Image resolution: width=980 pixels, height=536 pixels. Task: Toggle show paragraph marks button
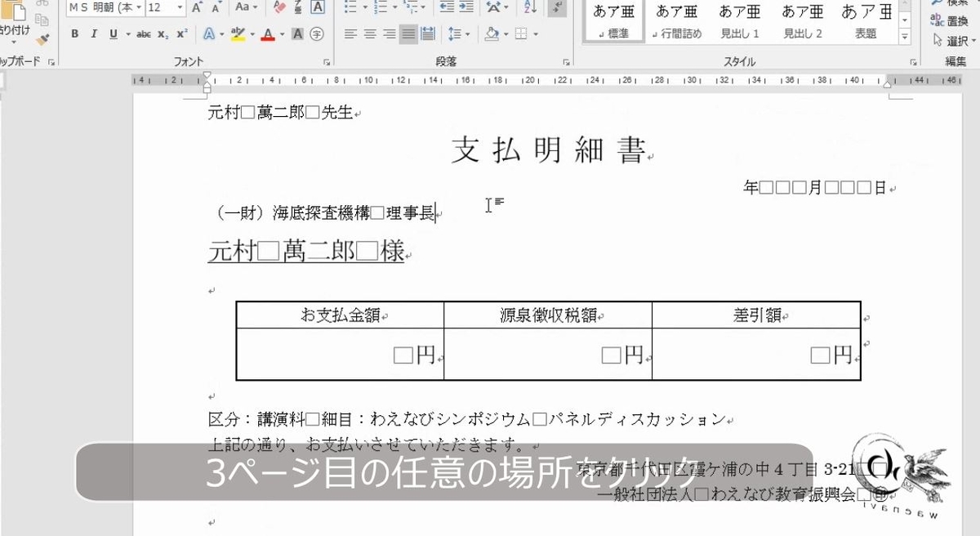(556, 7)
